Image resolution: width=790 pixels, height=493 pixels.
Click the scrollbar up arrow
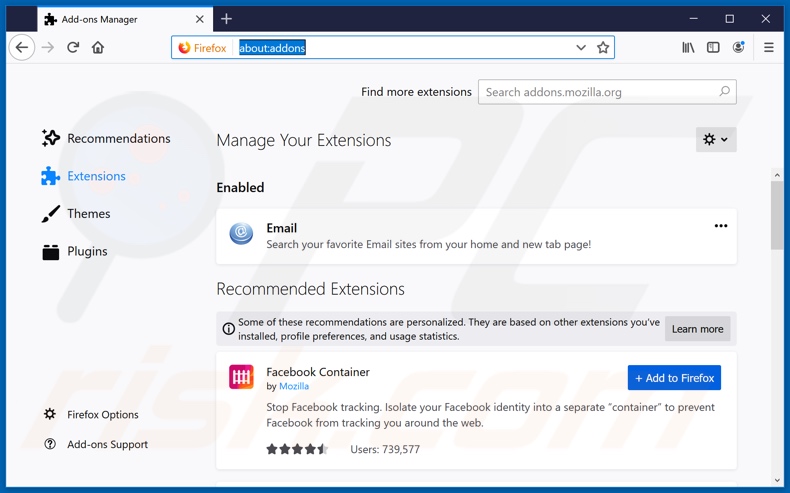[777, 175]
